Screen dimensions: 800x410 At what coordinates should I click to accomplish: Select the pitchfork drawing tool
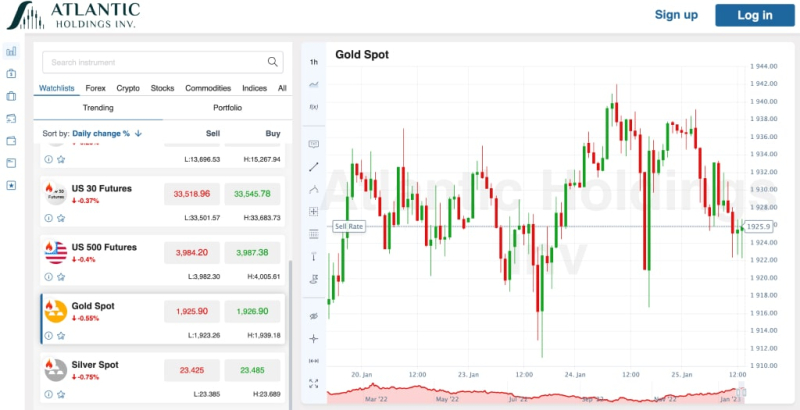point(314,189)
